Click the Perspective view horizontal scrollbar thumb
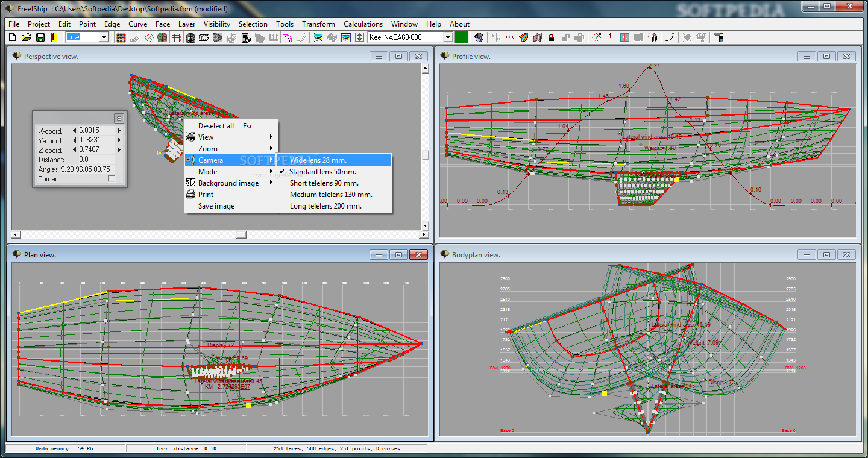868x458 pixels. click(x=241, y=234)
